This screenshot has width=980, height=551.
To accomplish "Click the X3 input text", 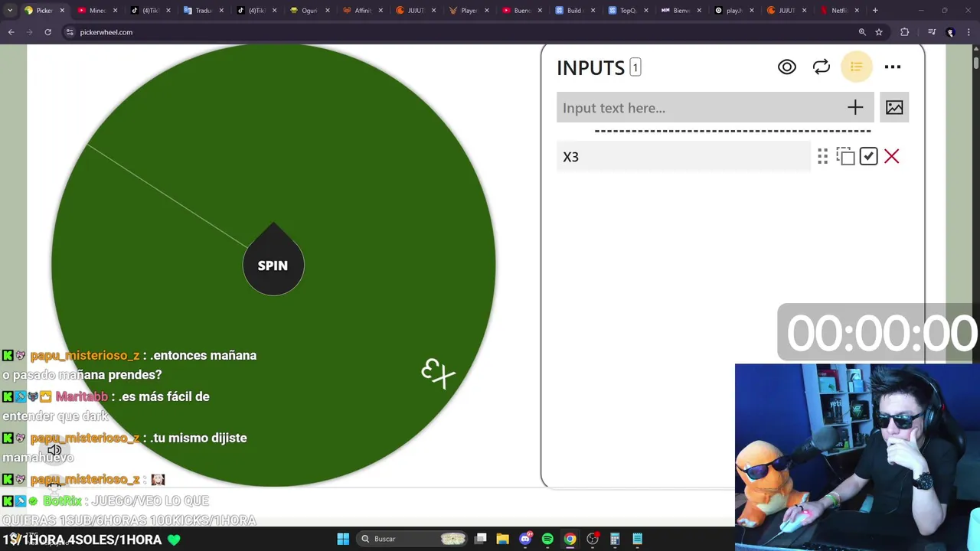I will click(x=571, y=157).
